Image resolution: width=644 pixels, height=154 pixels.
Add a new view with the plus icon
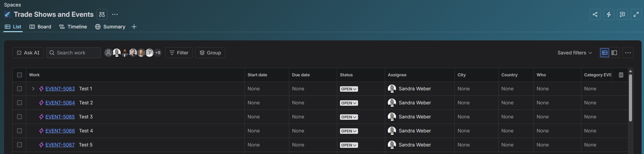point(134,27)
